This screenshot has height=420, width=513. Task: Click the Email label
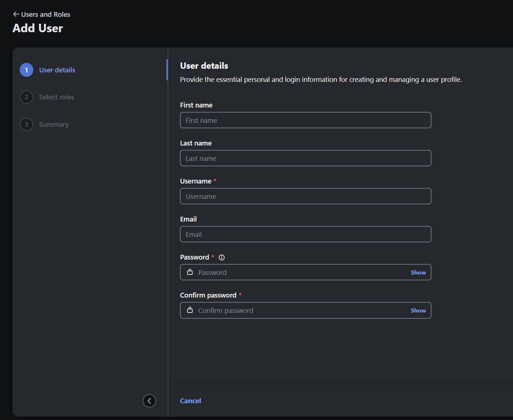(x=188, y=219)
